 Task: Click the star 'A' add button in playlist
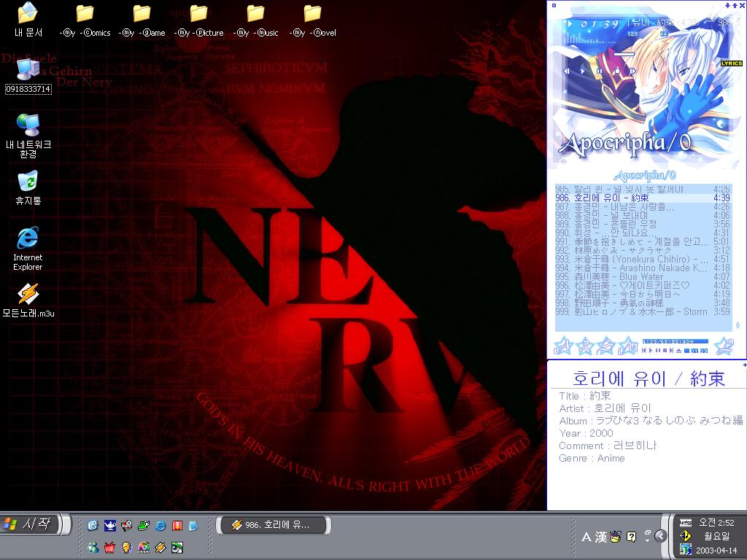click(563, 346)
